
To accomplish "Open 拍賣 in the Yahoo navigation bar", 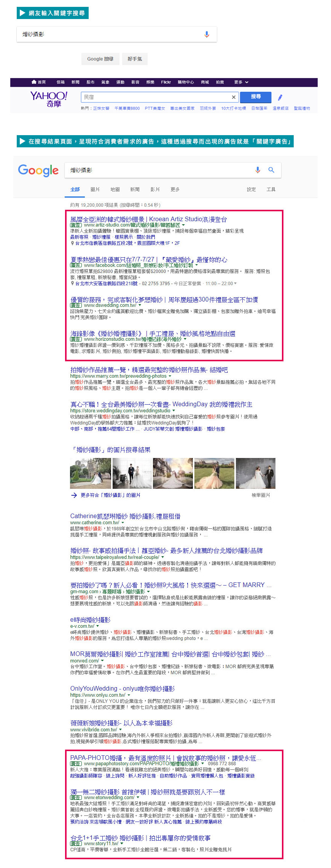I will coord(220,82).
